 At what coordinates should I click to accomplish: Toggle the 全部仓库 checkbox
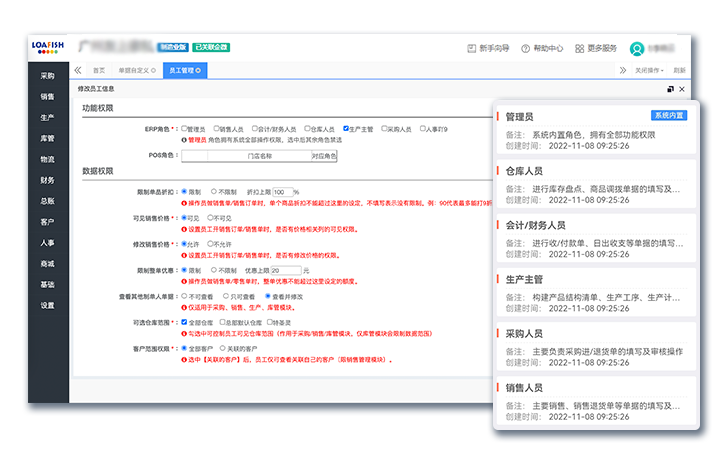184,323
